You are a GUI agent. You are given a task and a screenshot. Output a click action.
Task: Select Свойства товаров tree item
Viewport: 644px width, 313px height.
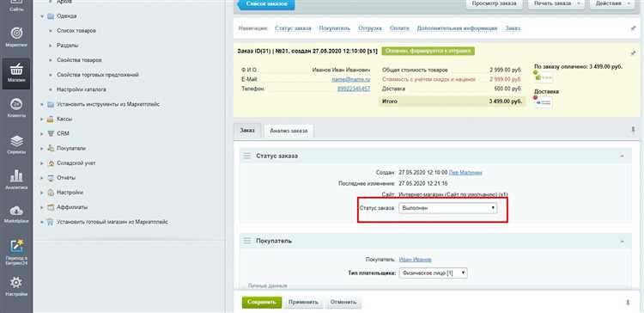[79, 60]
